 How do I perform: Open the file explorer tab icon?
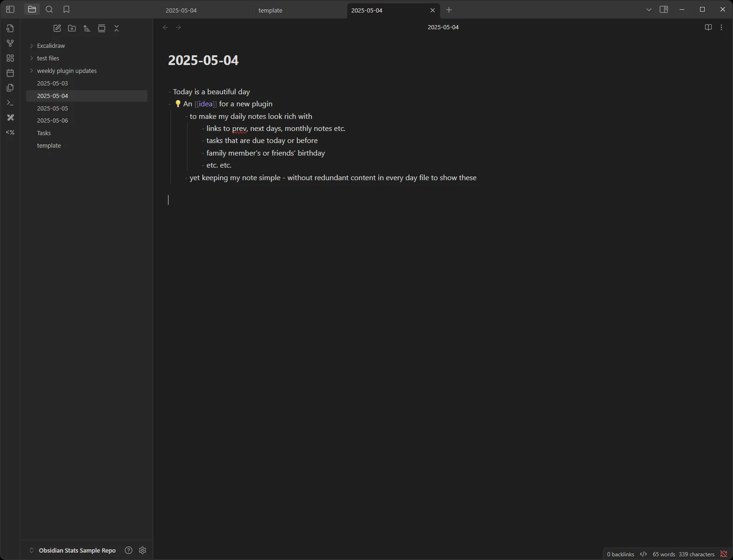32,9
